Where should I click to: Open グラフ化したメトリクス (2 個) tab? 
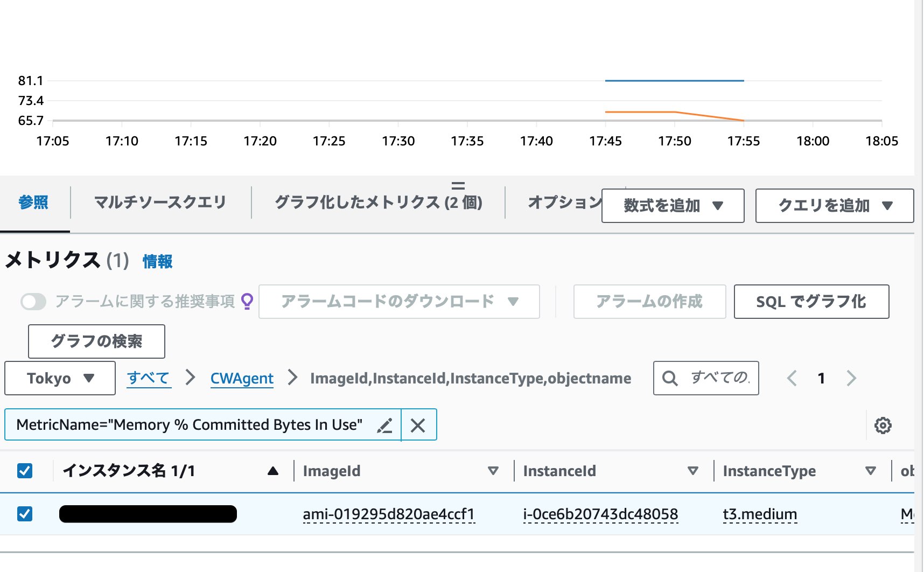pyautogui.click(x=378, y=203)
